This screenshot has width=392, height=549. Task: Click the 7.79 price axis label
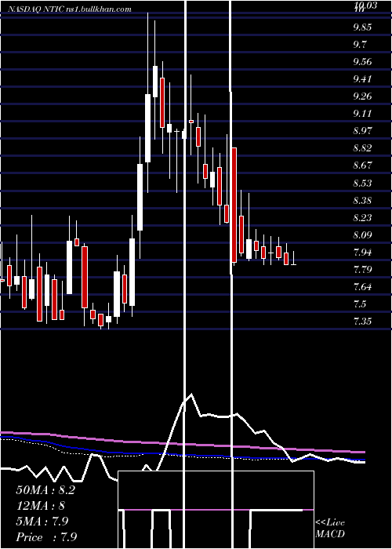point(362,270)
